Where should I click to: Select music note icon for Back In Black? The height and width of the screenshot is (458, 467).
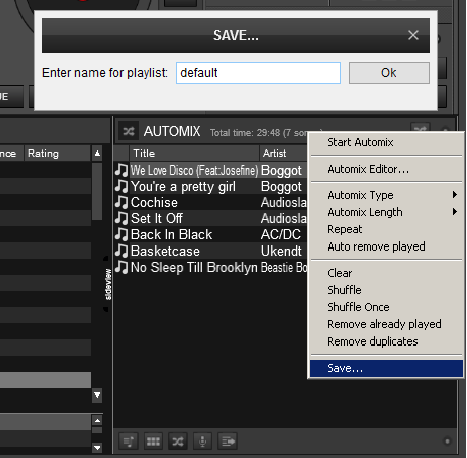pos(121,234)
